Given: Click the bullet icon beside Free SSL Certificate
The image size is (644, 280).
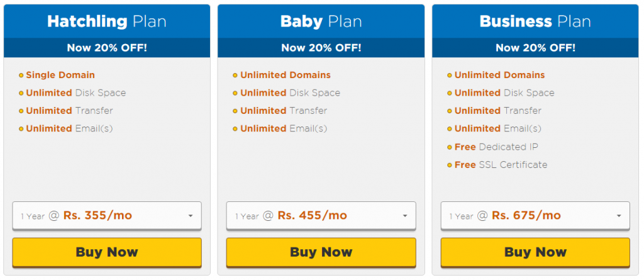Looking at the screenshot, I should (x=449, y=165).
